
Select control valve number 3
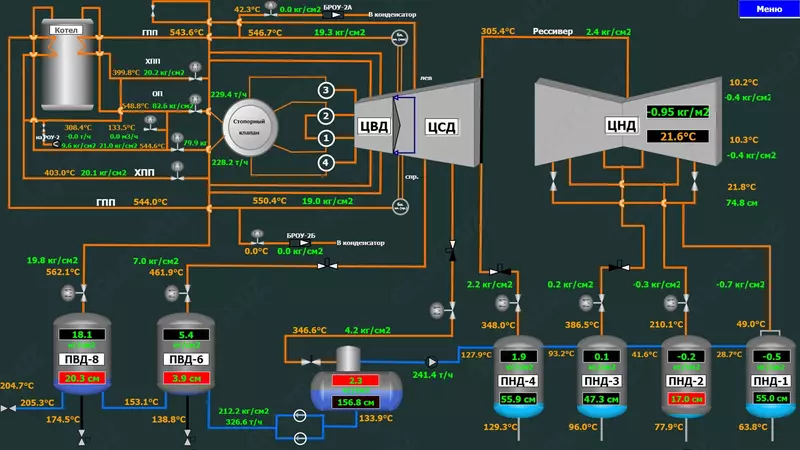pos(326,90)
